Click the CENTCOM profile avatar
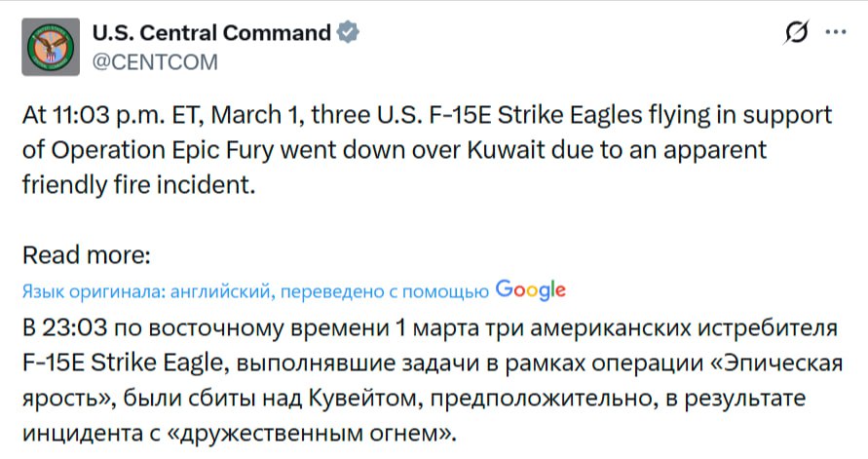The width and height of the screenshot is (868, 459). pyautogui.click(x=51, y=48)
